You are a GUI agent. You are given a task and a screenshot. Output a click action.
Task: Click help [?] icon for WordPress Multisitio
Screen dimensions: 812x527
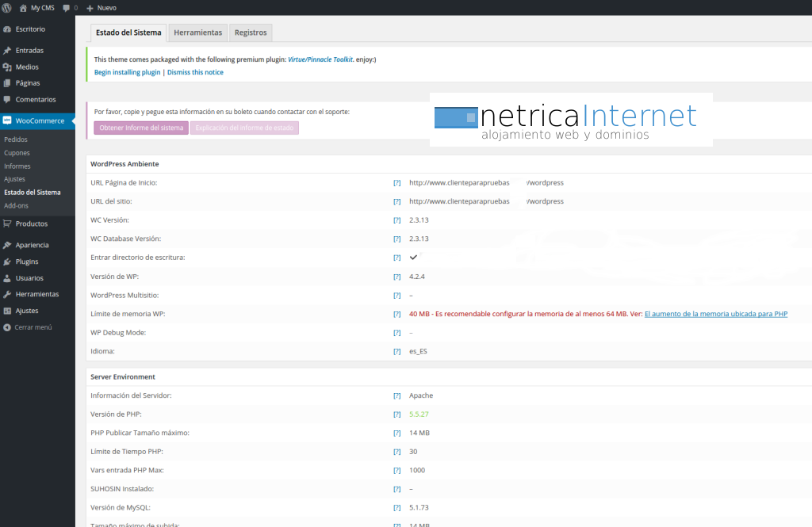pyautogui.click(x=396, y=295)
